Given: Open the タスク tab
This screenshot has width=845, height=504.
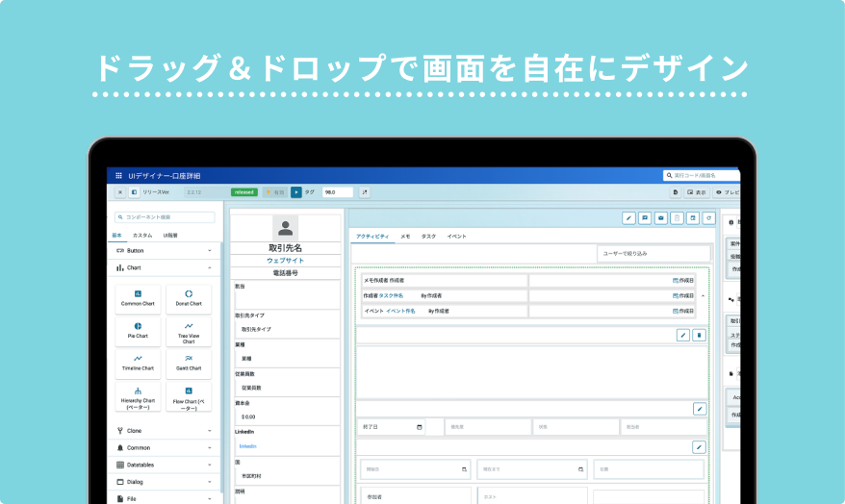Looking at the screenshot, I should point(428,237).
